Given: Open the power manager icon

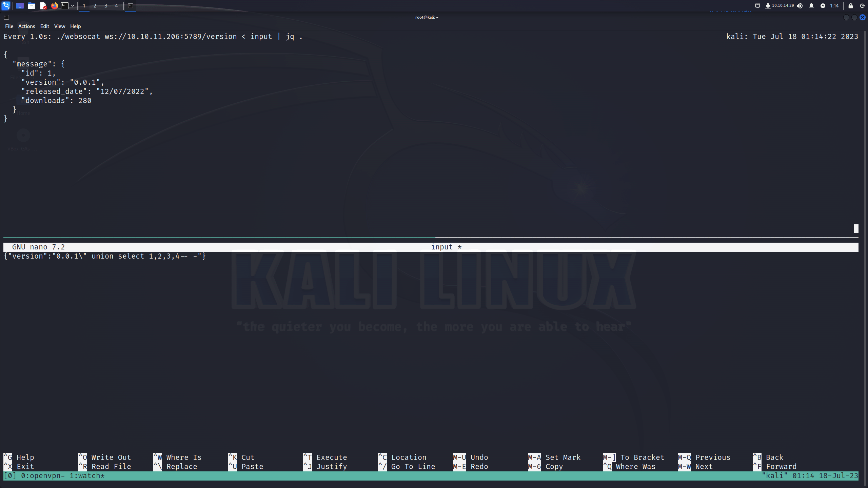Looking at the screenshot, I should coord(823,6).
